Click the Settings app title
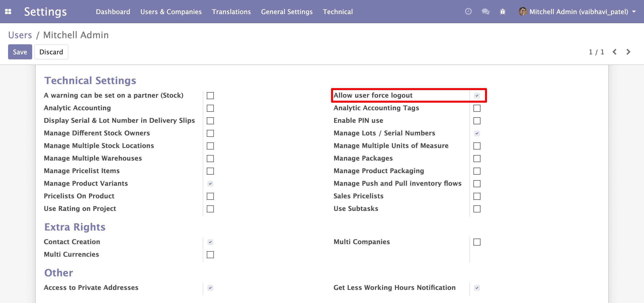 (x=46, y=12)
